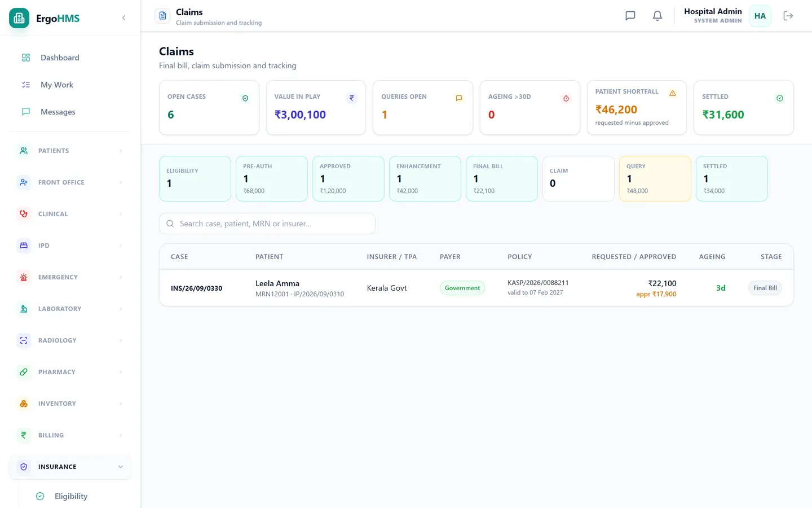812x508 pixels.
Task: Click the HA user avatar
Action: pyautogui.click(x=760, y=16)
